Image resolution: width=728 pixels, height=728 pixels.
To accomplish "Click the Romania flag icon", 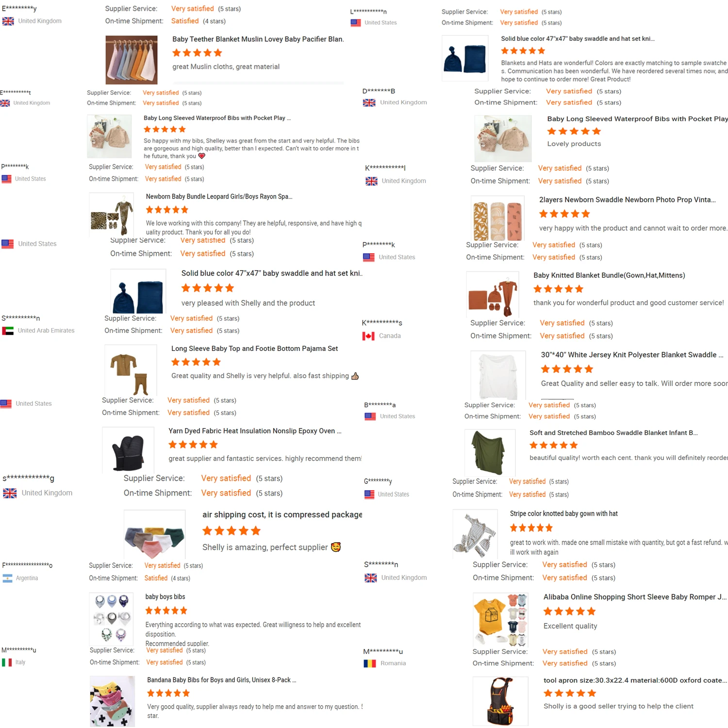I will [370, 663].
